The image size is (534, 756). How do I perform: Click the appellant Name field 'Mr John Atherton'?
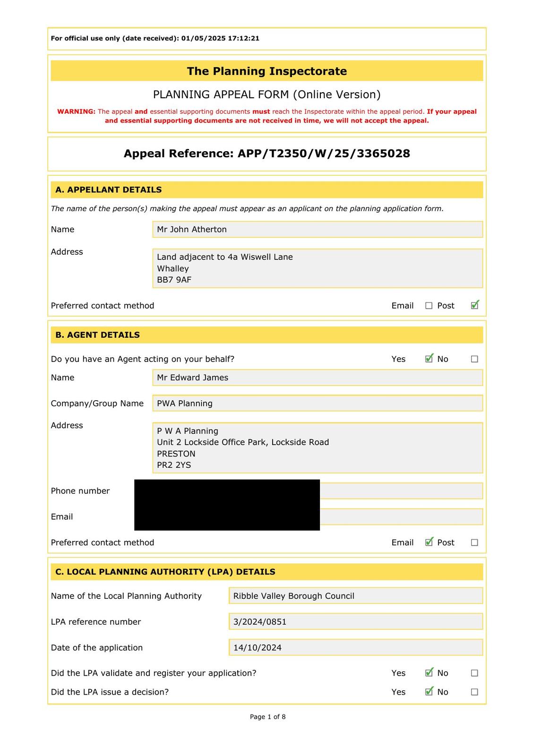[317, 230]
